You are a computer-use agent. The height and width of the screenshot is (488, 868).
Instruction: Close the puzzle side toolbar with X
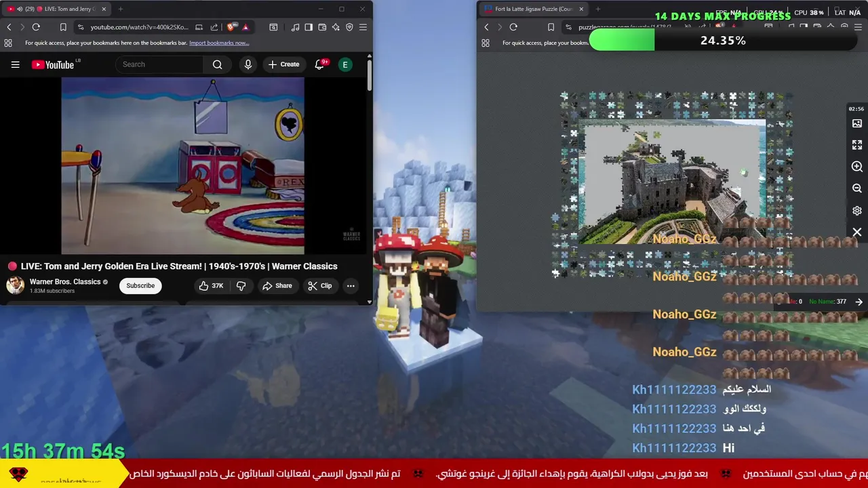click(x=857, y=232)
